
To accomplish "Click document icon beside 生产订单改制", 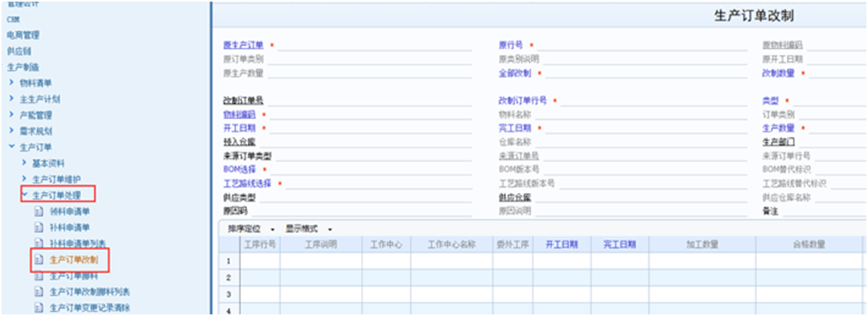I will (38, 260).
